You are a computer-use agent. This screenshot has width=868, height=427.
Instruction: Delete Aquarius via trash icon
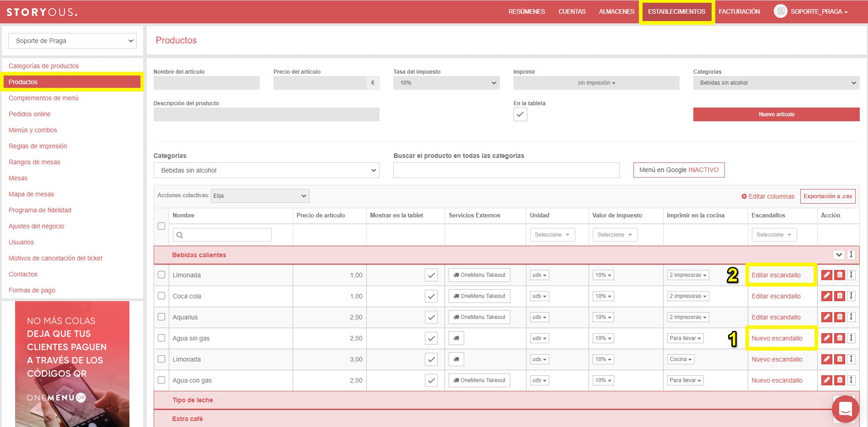point(840,317)
